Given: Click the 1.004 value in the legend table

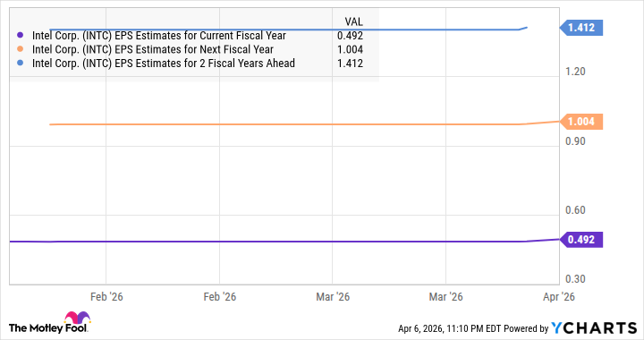Looking at the screenshot, I should pyautogui.click(x=350, y=50).
